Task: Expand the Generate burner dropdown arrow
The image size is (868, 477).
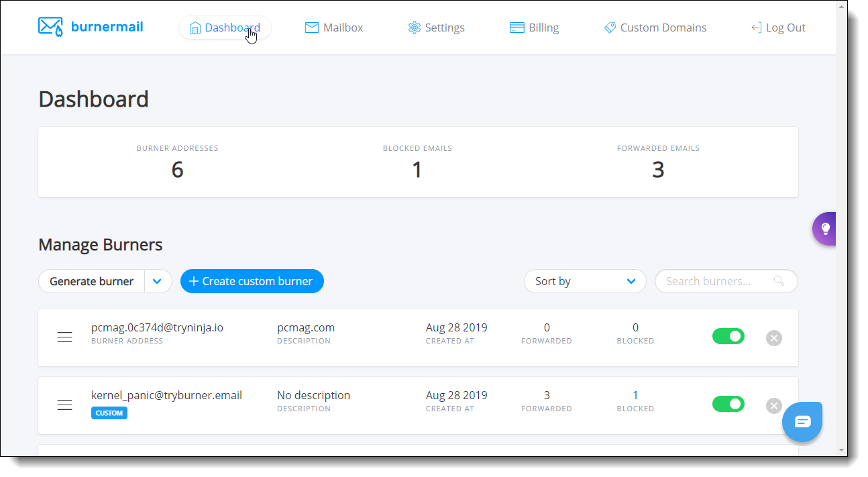Action: click(158, 281)
